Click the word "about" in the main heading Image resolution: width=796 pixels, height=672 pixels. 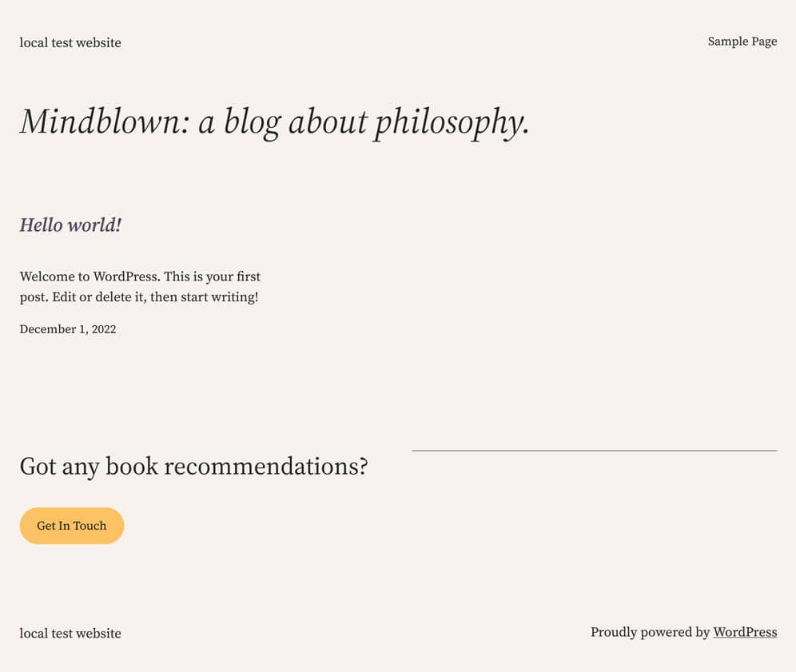tap(327, 122)
